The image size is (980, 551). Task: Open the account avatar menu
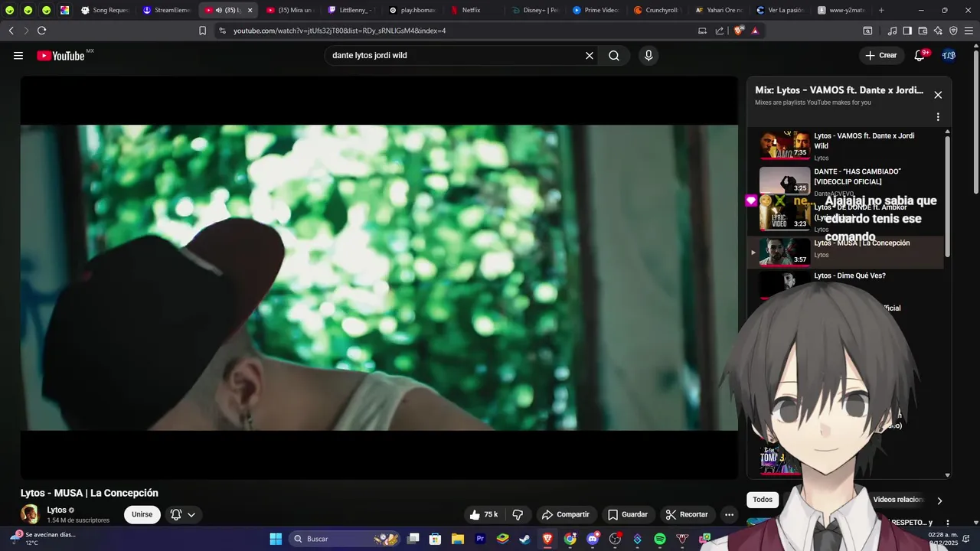949,55
